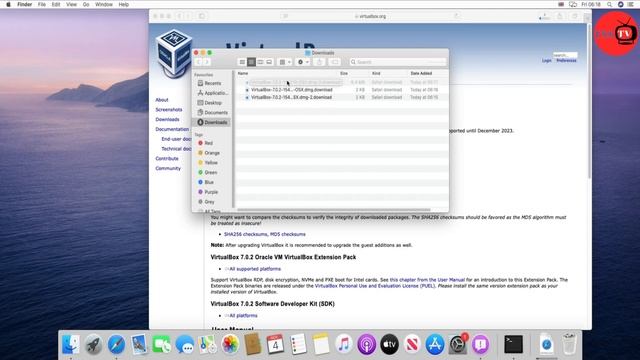This screenshot has height=360, width=640.
Task: Select the Grey tag
Action: (206, 202)
